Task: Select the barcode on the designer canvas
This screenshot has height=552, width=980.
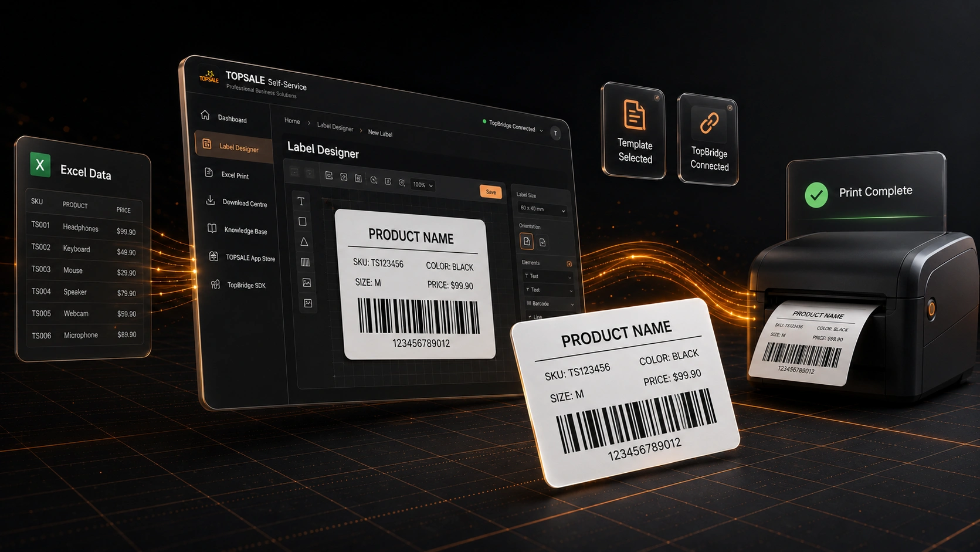Action: point(419,317)
